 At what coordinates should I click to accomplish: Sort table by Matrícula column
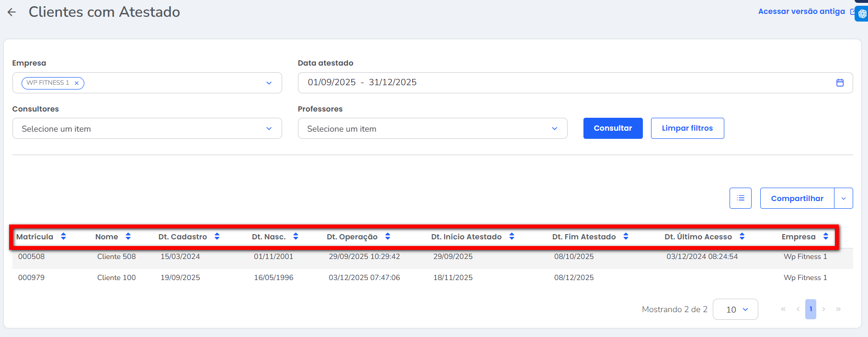pyautogui.click(x=63, y=236)
